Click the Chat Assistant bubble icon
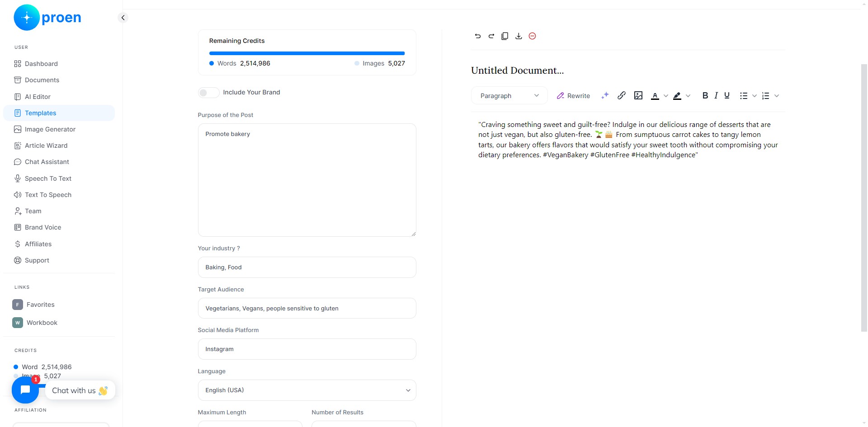Viewport: 868px width, 427px height. [18, 162]
